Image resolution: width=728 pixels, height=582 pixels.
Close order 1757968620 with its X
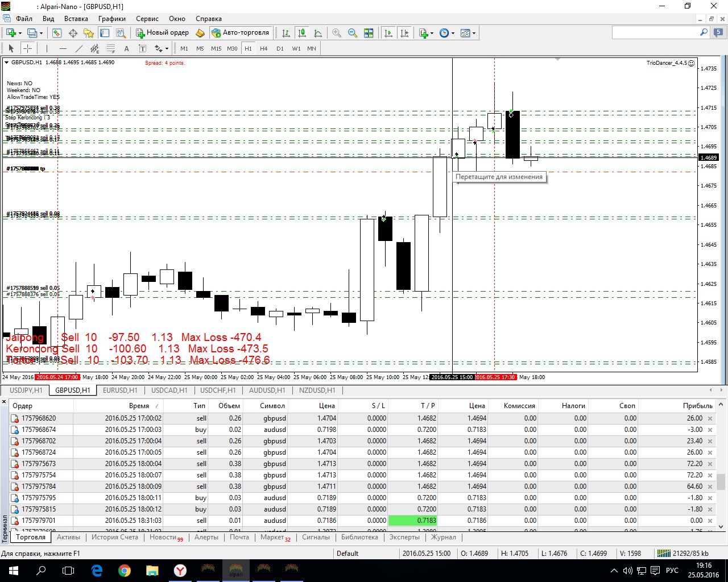(710, 418)
